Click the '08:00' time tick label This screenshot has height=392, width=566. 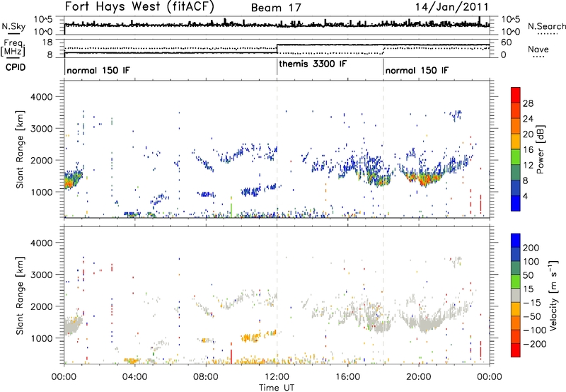tap(206, 377)
